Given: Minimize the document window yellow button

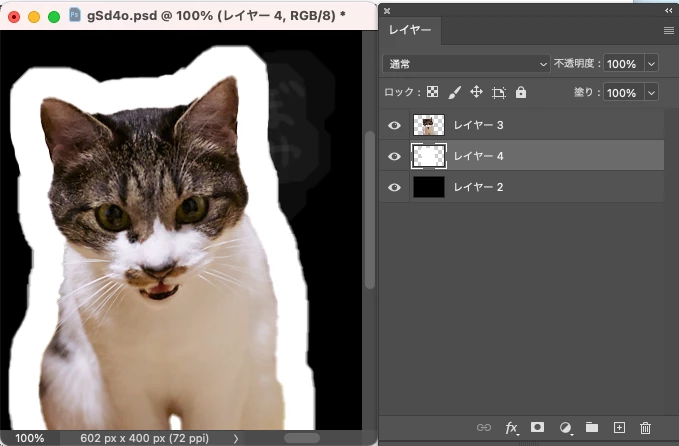Looking at the screenshot, I should pyautogui.click(x=34, y=17).
